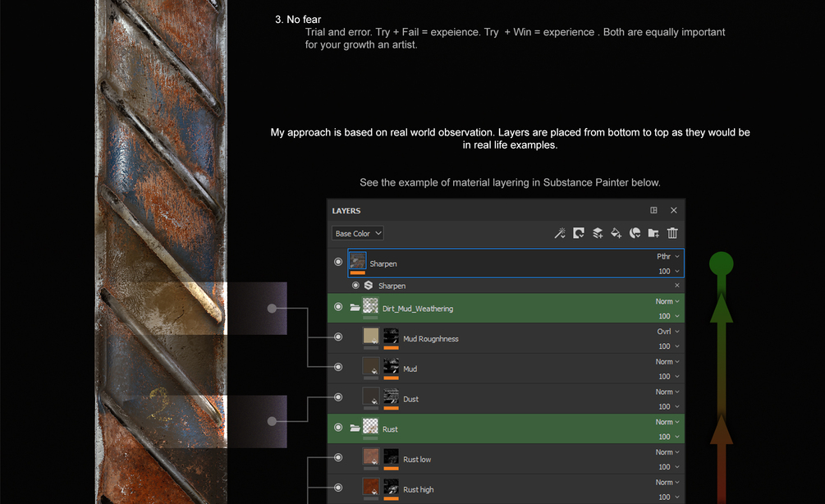Image resolution: width=825 pixels, height=504 pixels.
Task: Click the '3. No fear' heading
Action: coord(298,20)
